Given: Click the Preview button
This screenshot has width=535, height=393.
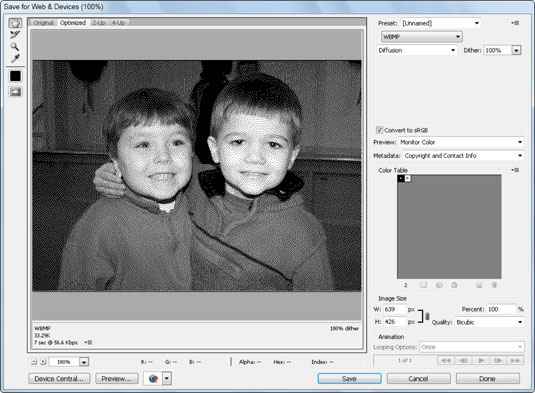Looking at the screenshot, I should click(x=117, y=379).
